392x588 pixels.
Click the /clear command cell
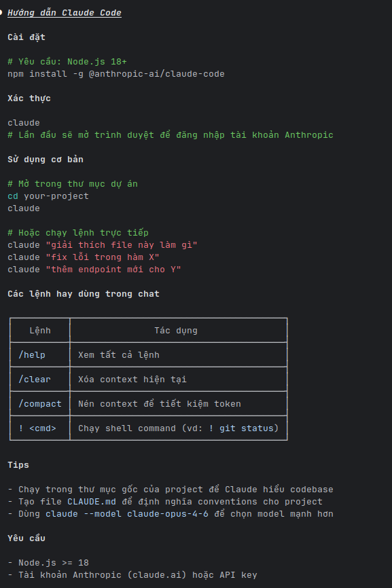click(x=40, y=379)
